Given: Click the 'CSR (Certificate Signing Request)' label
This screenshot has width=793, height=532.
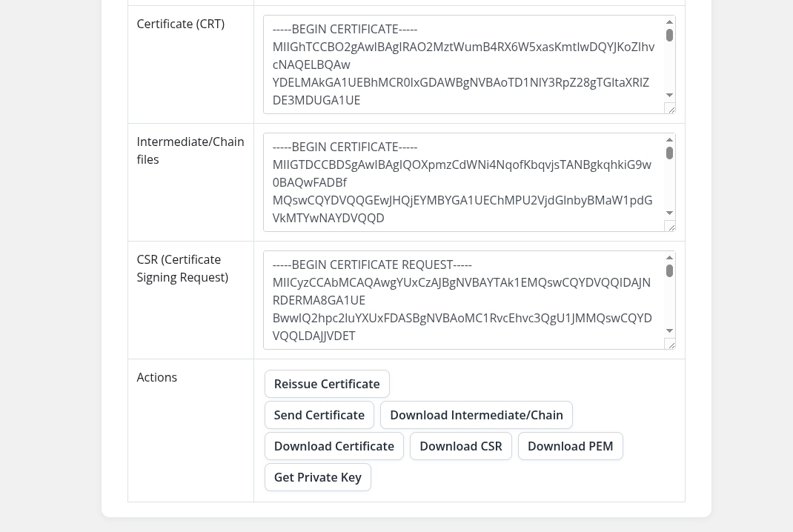Looking at the screenshot, I should click(x=182, y=268).
